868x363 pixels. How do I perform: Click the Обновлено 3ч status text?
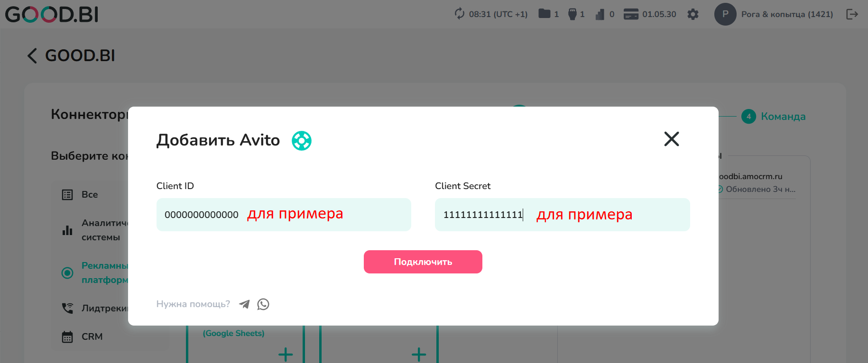pos(761,189)
